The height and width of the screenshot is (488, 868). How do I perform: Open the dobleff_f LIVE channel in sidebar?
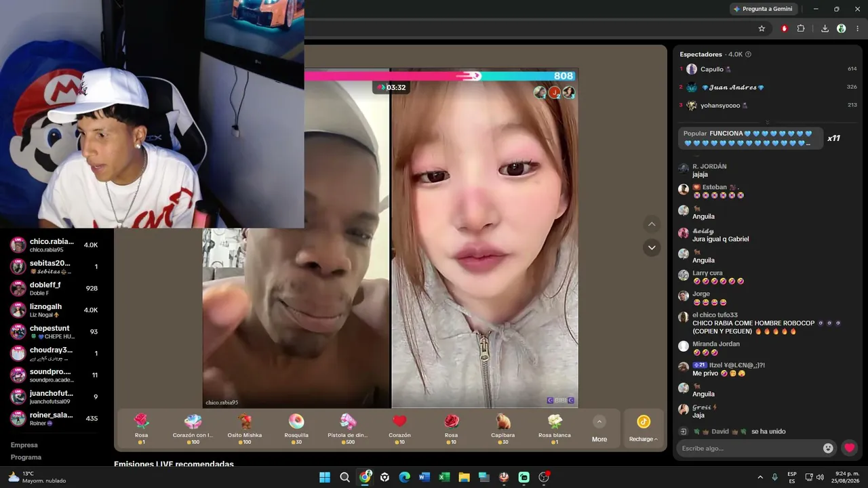click(56, 288)
